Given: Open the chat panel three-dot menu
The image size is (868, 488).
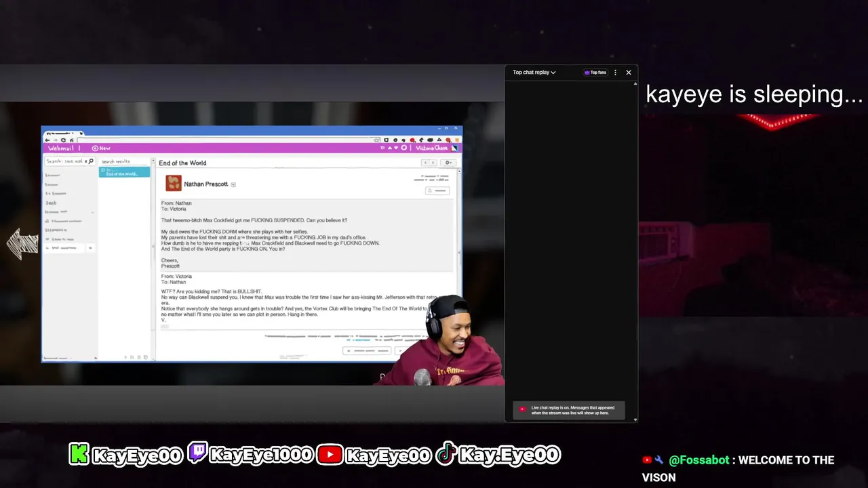Looking at the screenshot, I should click(615, 73).
